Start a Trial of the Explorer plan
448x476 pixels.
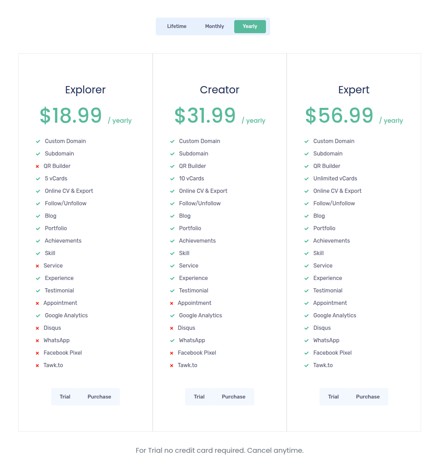click(x=65, y=396)
